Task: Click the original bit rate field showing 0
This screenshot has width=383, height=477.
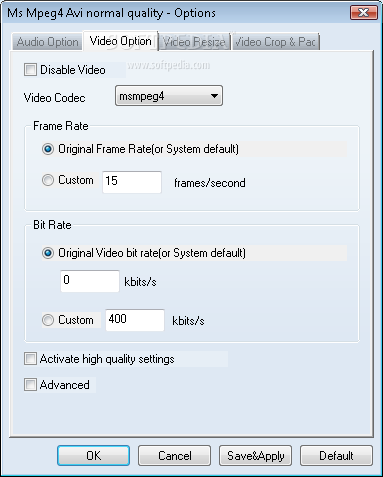Action: coord(90,281)
